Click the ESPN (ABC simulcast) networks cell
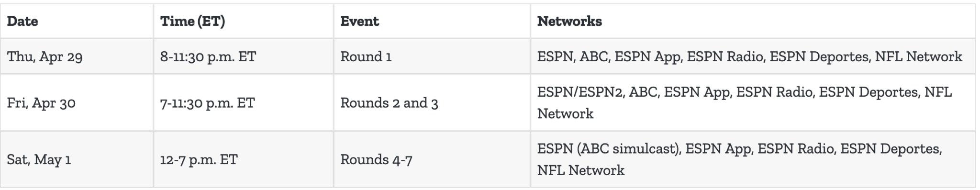980x190 pixels. pos(753,159)
